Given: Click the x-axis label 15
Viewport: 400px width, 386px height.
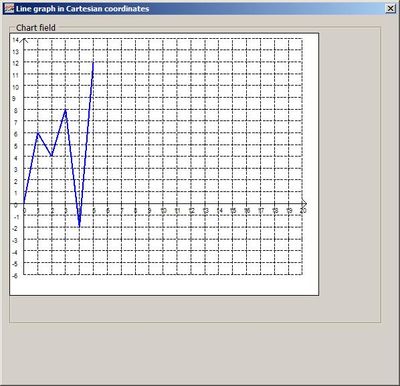Looking at the screenshot, I should (233, 211).
